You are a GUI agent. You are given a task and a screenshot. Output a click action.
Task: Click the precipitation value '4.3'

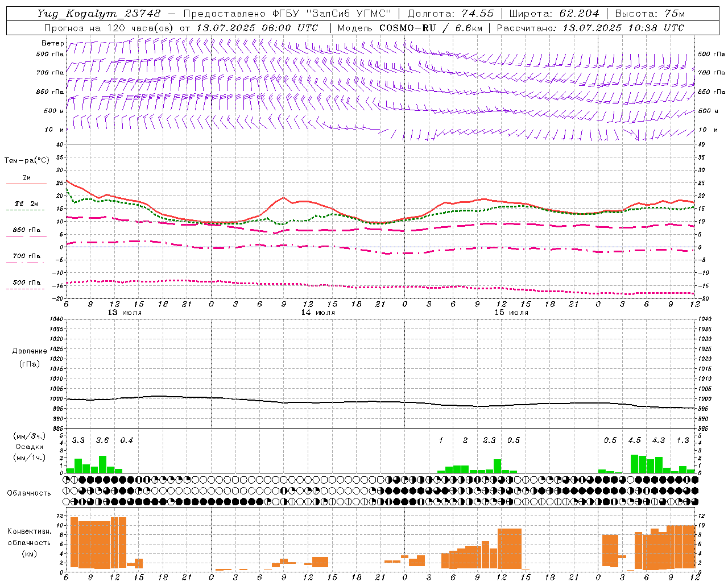(x=659, y=440)
